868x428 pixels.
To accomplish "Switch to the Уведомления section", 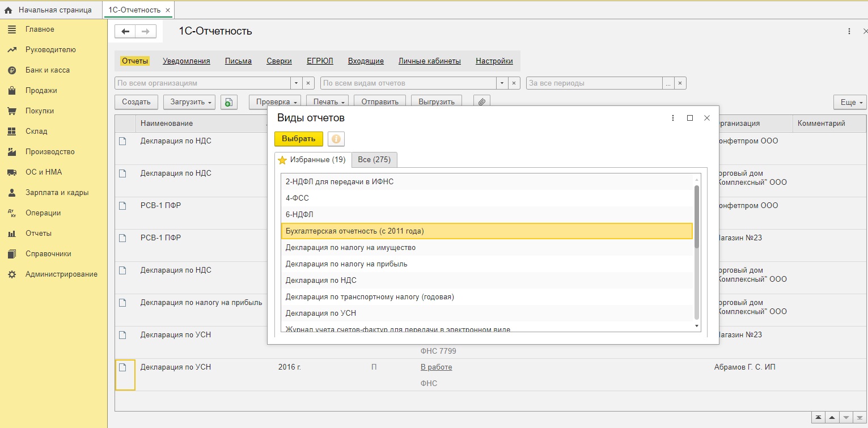I will [187, 61].
